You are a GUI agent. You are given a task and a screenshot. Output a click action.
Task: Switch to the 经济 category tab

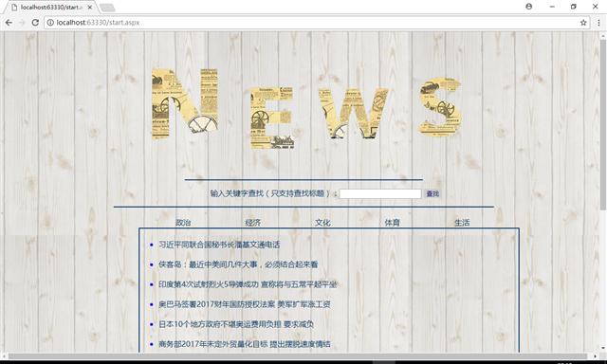pyautogui.click(x=253, y=223)
